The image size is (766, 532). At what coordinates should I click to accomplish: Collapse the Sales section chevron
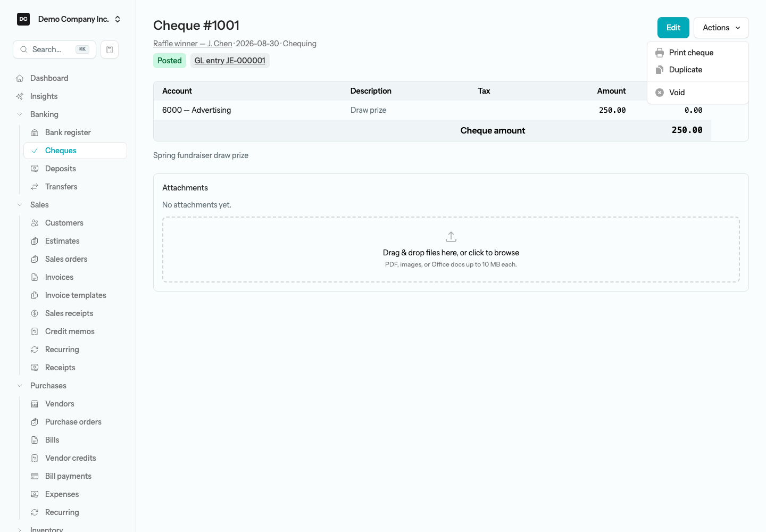pyautogui.click(x=20, y=205)
